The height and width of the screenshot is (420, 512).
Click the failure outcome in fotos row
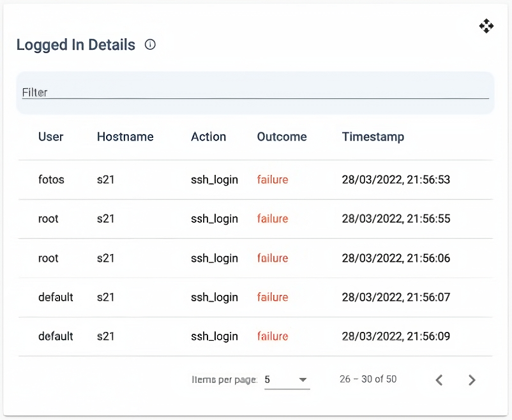273,180
